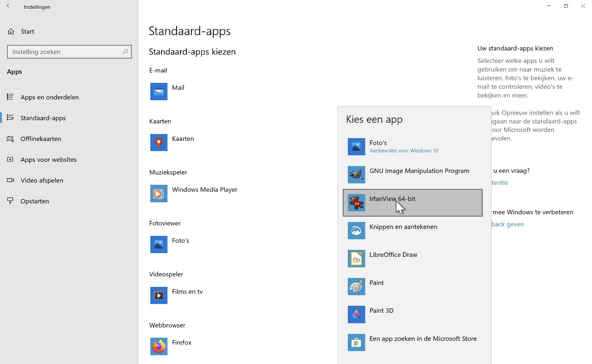Click the Aanbevolen voor Windows 10 caption
592x364 pixels.
tap(404, 151)
